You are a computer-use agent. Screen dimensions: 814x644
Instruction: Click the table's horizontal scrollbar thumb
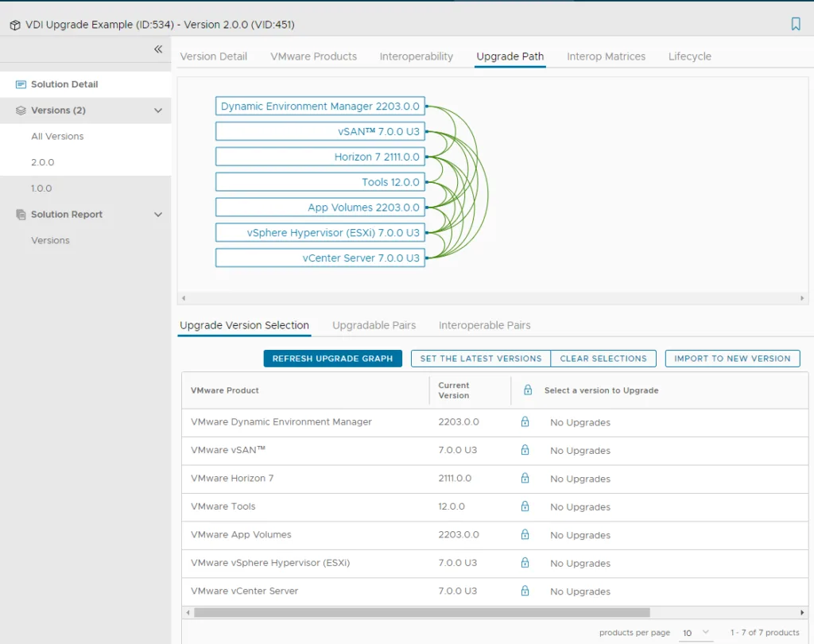pos(422,612)
